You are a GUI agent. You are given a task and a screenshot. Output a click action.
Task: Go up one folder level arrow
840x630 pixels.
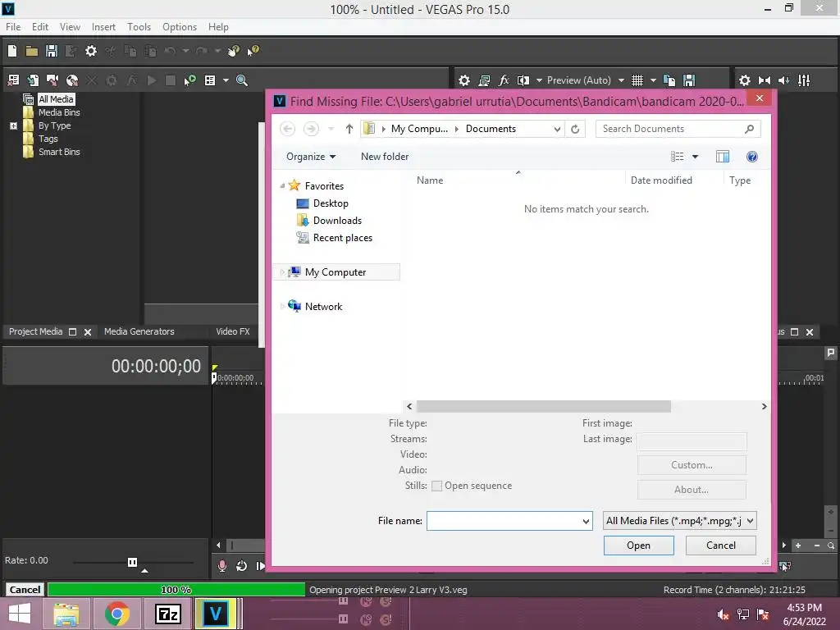[349, 129]
